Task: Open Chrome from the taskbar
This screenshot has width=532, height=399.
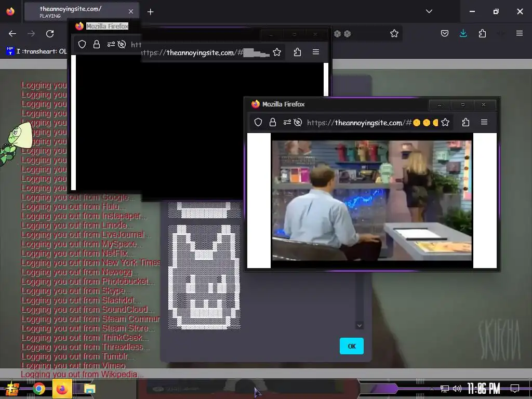Action: [39, 389]
